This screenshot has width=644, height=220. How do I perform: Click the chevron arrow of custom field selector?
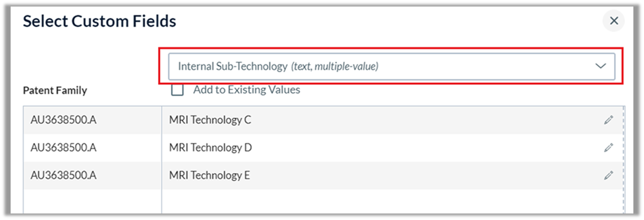(600, 66)
